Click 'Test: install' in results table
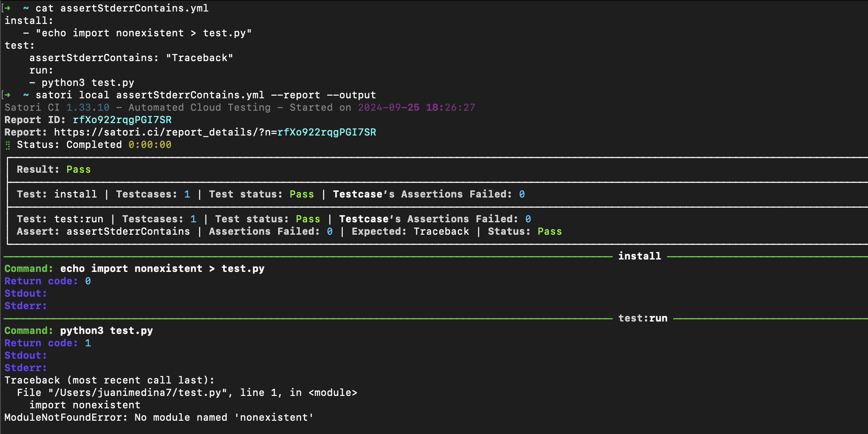The width and height of the screenshot is (868, 434). (x=57, y=194)
